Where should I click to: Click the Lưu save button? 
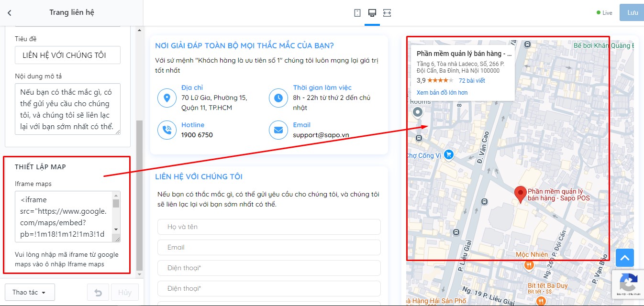pyautogui.click(x=632, y=13)
